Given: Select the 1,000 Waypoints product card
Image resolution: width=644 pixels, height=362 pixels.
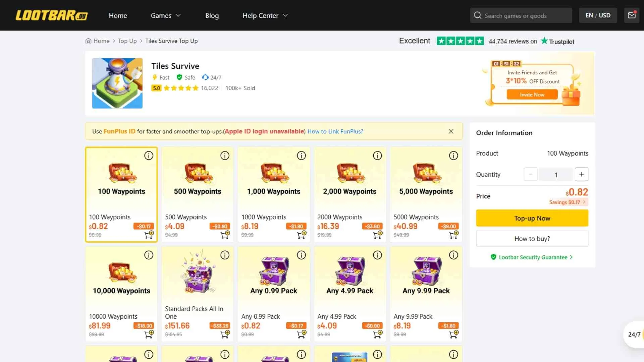Looking at the screenshot, I should (x=274, y=194).
